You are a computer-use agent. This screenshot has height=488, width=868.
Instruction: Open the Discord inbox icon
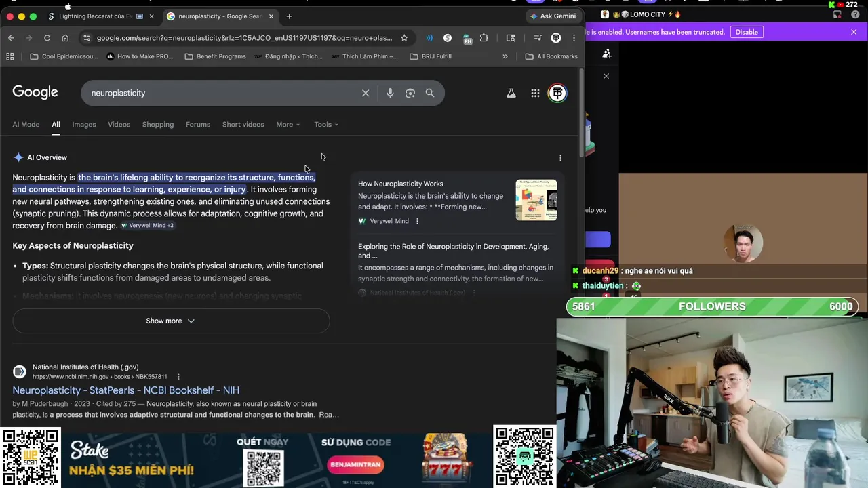[837, 14]
